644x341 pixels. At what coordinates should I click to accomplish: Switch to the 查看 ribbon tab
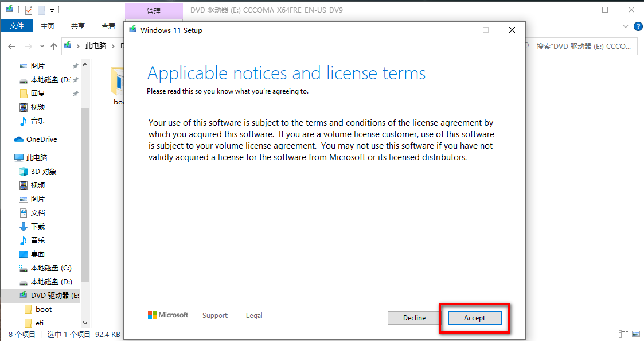[x=108, y=26]
